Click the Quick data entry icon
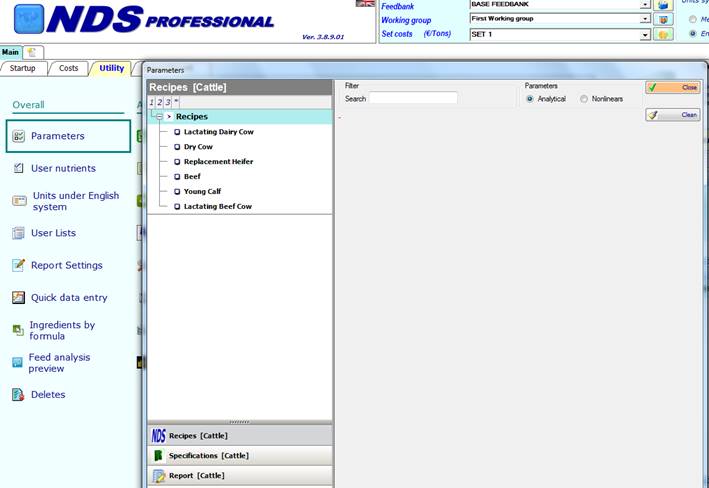 tap(19, 298)
